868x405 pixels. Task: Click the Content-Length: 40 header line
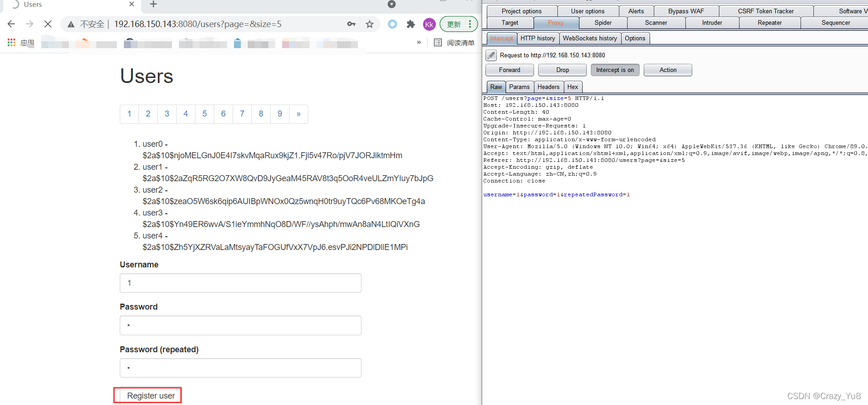[516, 112]
